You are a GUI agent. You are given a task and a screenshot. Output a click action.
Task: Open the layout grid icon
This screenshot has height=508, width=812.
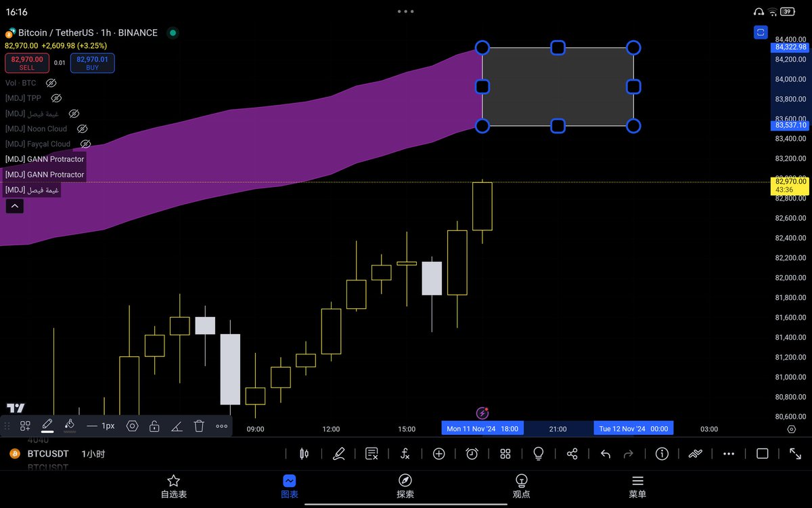[505, 454]
